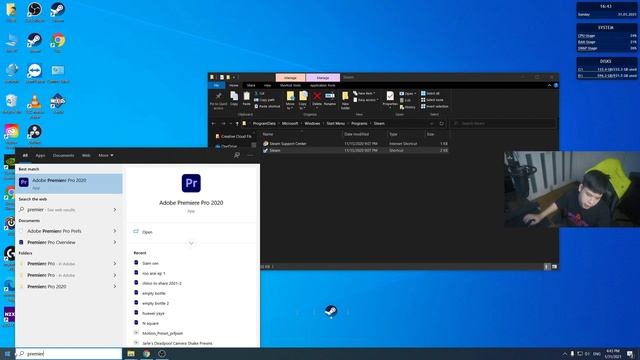Refresh the Explorer folder view
Screen dimensions: 640x360
tap(441, 123)
